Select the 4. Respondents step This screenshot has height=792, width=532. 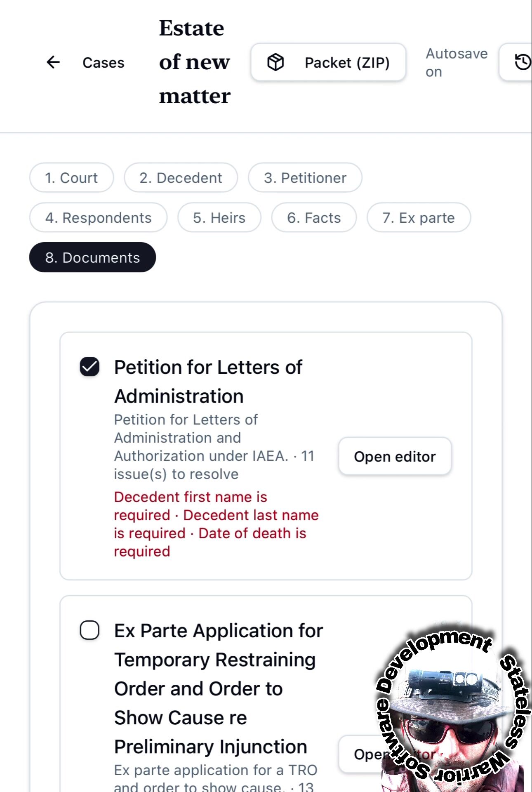tap(98, 217)
